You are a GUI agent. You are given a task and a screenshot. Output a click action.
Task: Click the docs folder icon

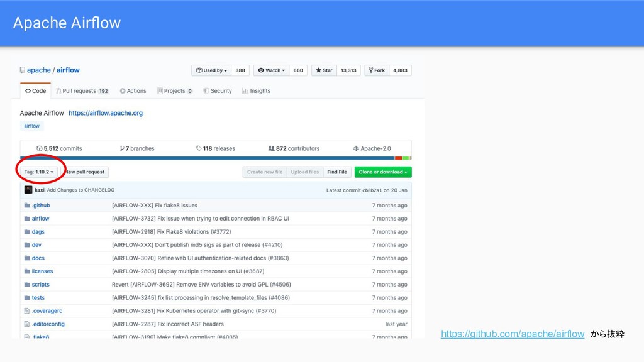coord(27,258)
